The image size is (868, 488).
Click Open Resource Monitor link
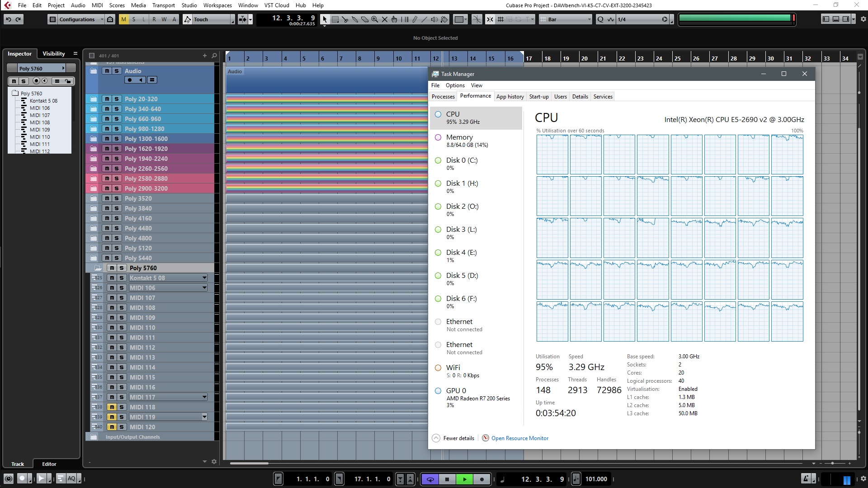[519, 438]
